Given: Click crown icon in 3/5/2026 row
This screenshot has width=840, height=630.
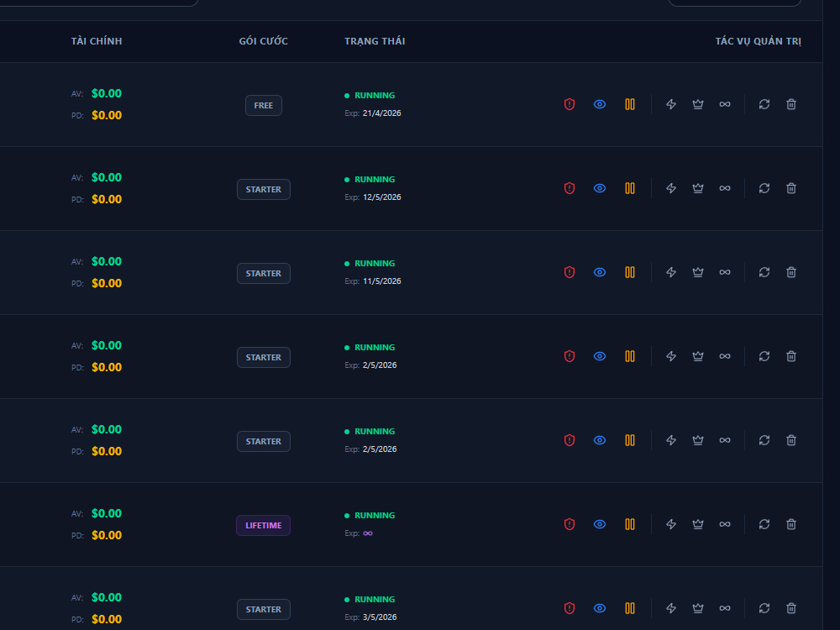Looking at the screenshot, I should point(697,608).
